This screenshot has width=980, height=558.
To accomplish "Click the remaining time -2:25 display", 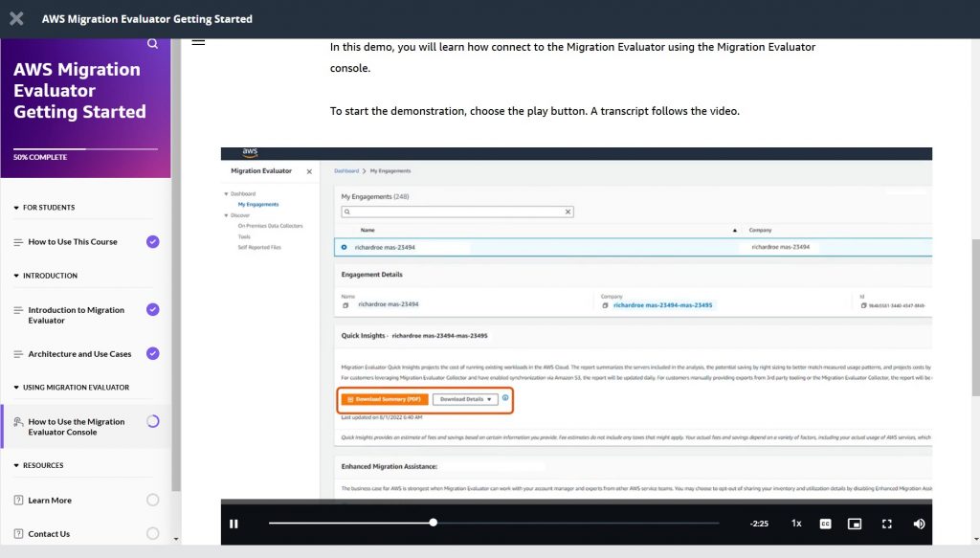I will (759, 524).
